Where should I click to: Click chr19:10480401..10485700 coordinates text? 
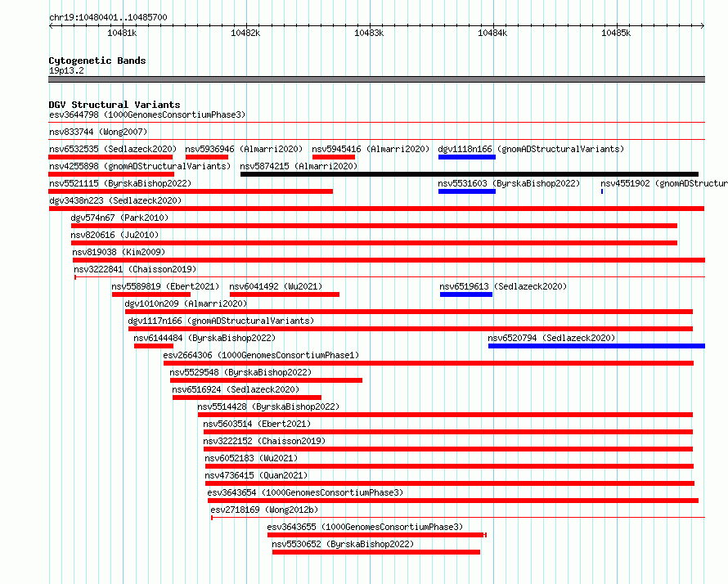point(108,18)
